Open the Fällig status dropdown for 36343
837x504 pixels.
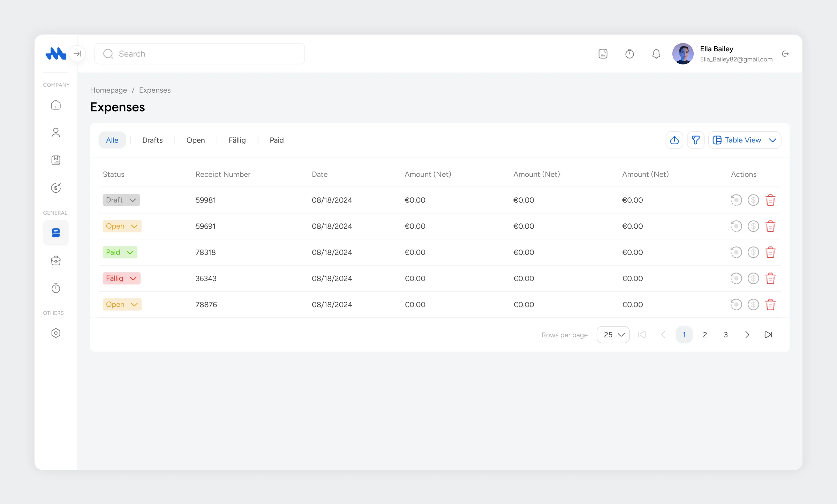[x=122, y=278]
